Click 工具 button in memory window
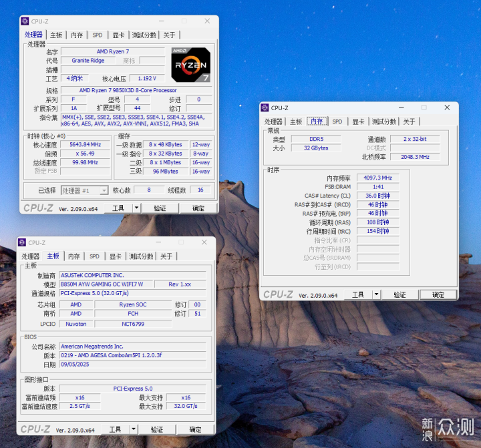Image resolution: width=481 pixels, height=448 pixels. point(358,294)
